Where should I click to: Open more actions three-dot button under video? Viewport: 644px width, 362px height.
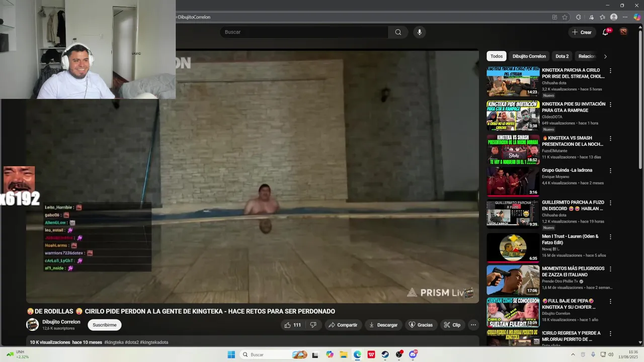(473, 325)
